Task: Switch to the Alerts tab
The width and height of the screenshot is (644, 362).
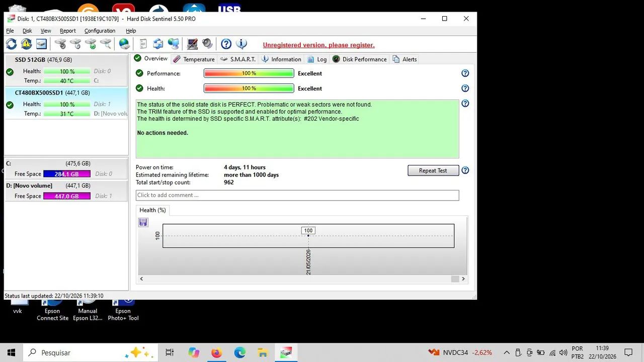Action: tap(405, 59)
